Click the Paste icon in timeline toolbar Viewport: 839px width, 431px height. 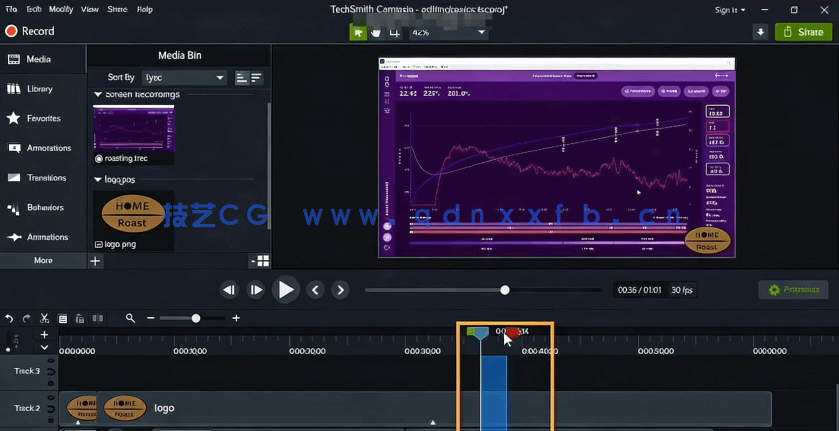click(80, 319)
